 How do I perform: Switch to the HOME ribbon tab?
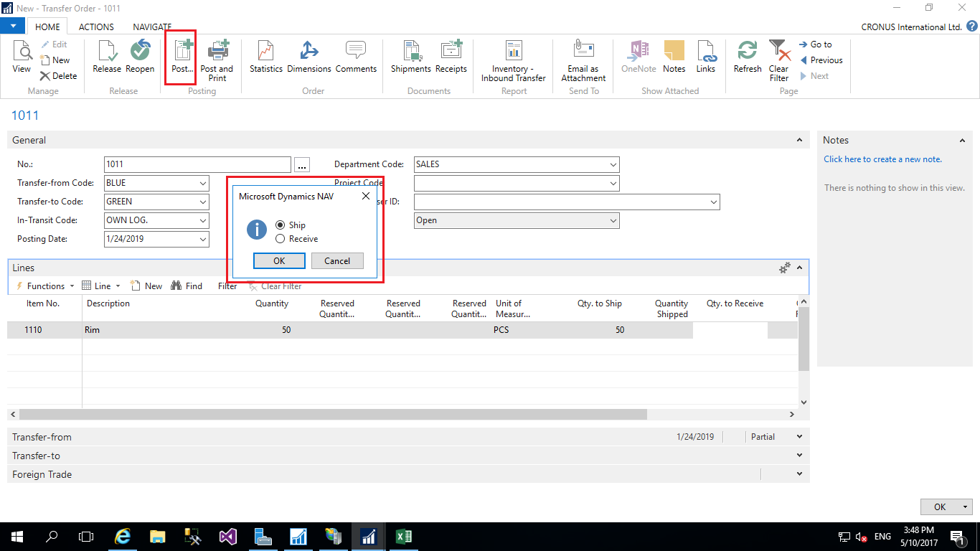(x=47, y=27)
